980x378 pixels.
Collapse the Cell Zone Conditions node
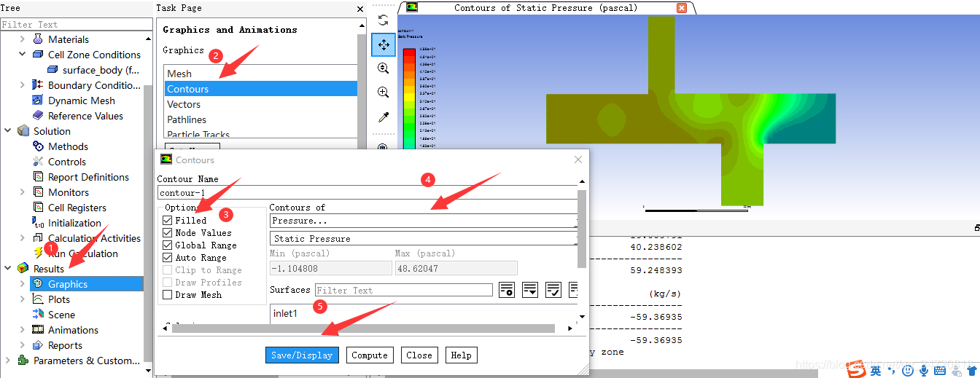pos(23,55)
